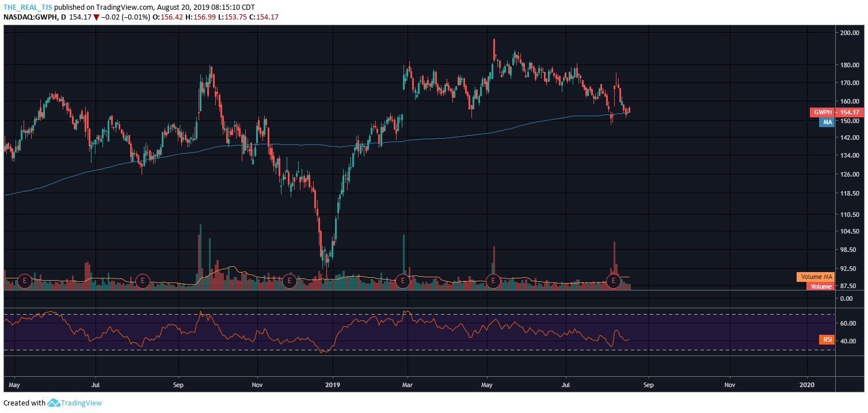
Task: Click the 200.00 price axis label
Action: (x=850, y=33)
